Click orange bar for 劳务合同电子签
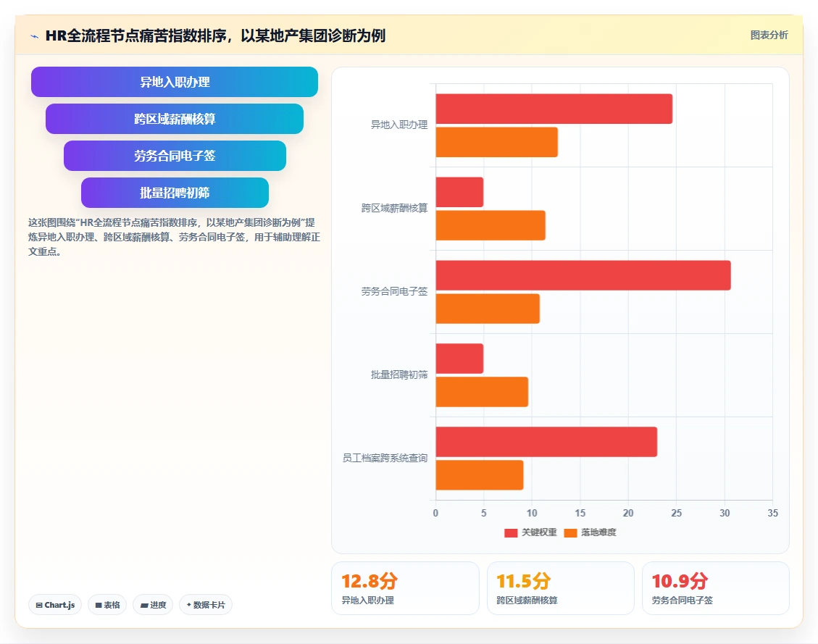Screen dimensions: 818x644 tap(488, 309)
